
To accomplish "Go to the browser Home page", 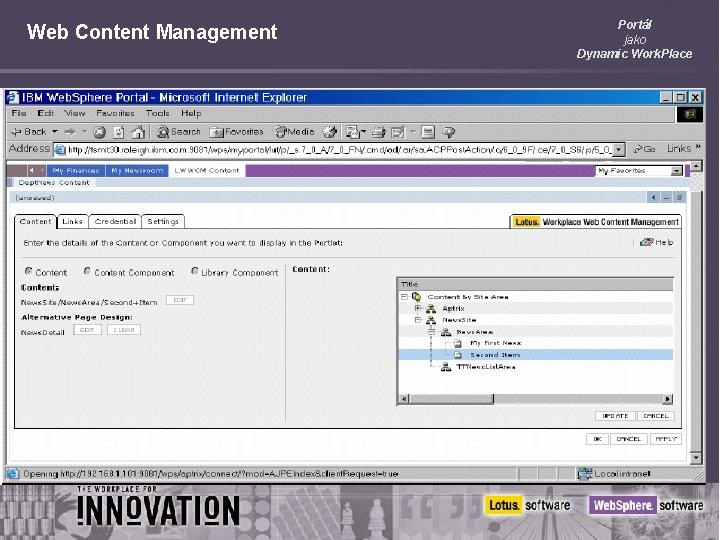I will [138, 132].
